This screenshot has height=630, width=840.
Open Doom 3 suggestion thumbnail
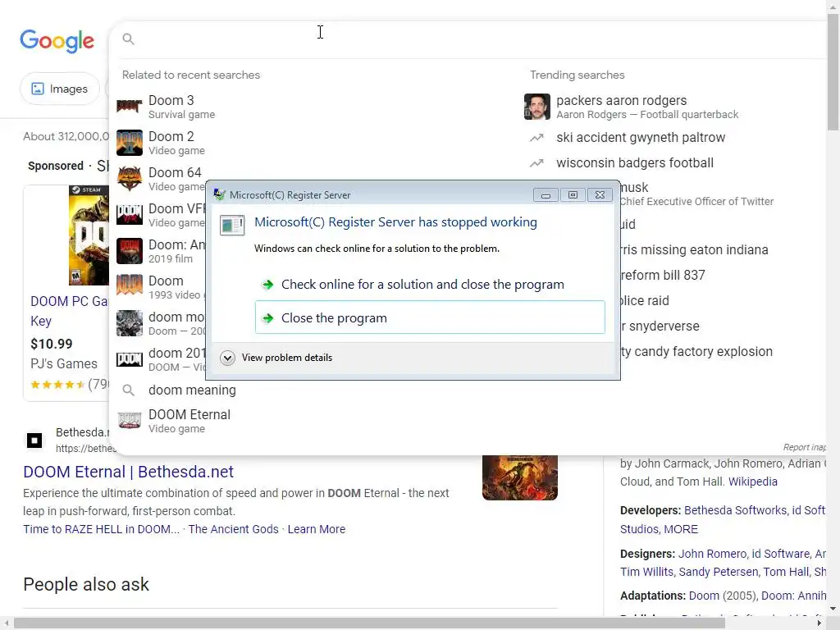pos(130,106)
